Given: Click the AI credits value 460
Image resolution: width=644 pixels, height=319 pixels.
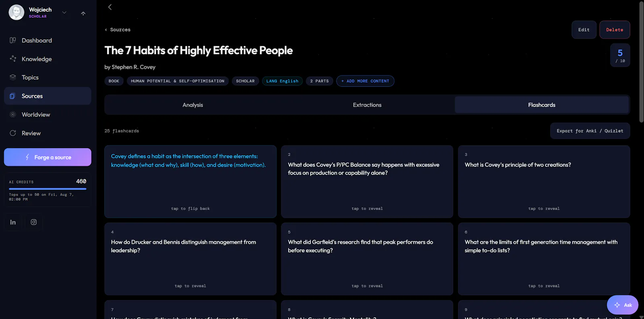Looking at the screenshot, I should [81, 181].
